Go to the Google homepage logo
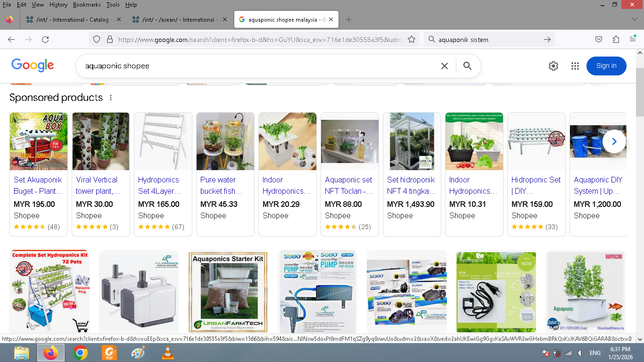This screenshot has height=362, width=644. 33,66
